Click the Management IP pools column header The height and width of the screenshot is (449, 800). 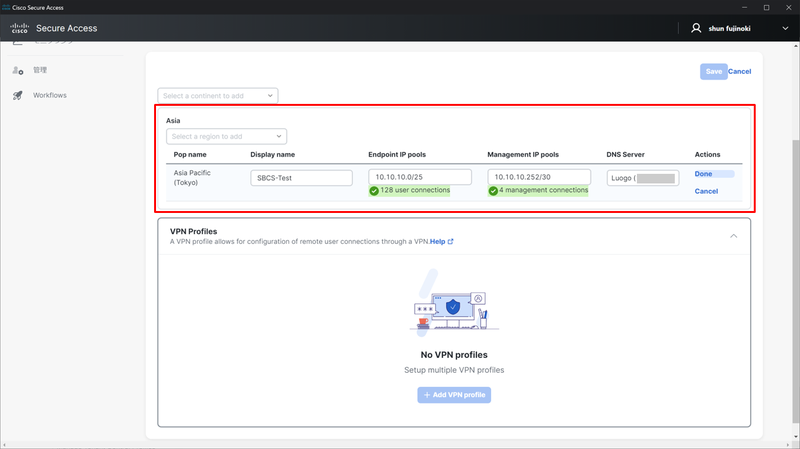(x=523, y=155)
